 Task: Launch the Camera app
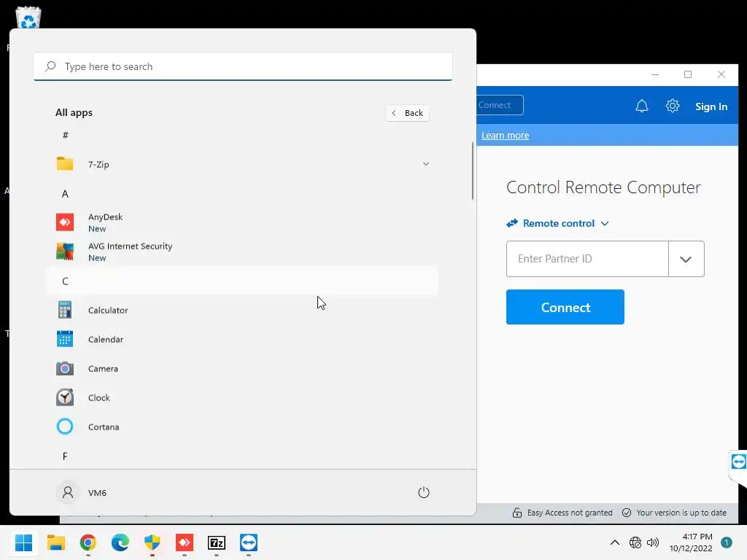pyautogui.click(x=242, y=368)
